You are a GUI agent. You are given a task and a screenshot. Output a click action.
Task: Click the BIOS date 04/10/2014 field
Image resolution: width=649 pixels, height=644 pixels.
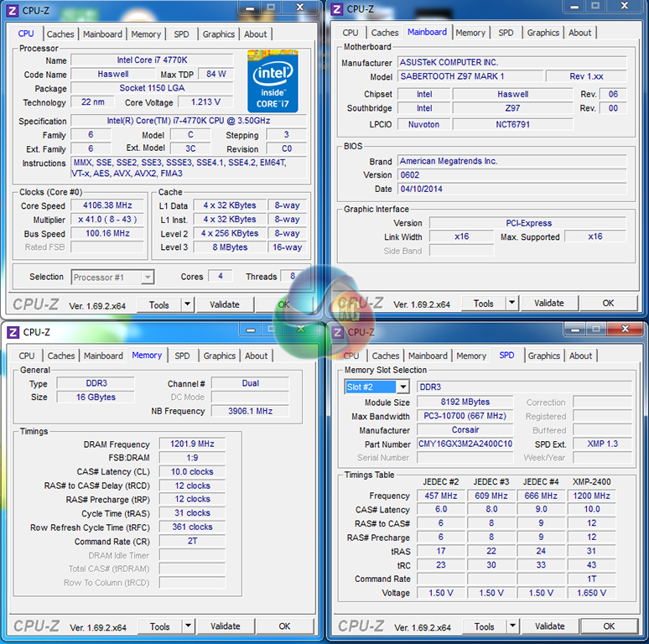[512, 190]
